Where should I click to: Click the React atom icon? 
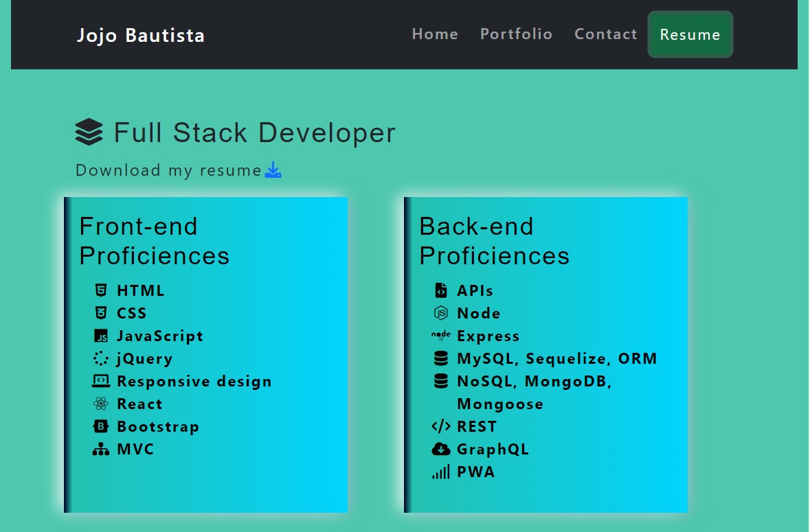101,404
